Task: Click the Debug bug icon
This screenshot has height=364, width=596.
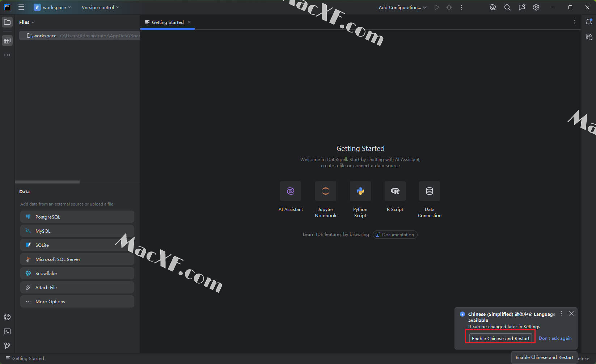Action: point(449,7)
